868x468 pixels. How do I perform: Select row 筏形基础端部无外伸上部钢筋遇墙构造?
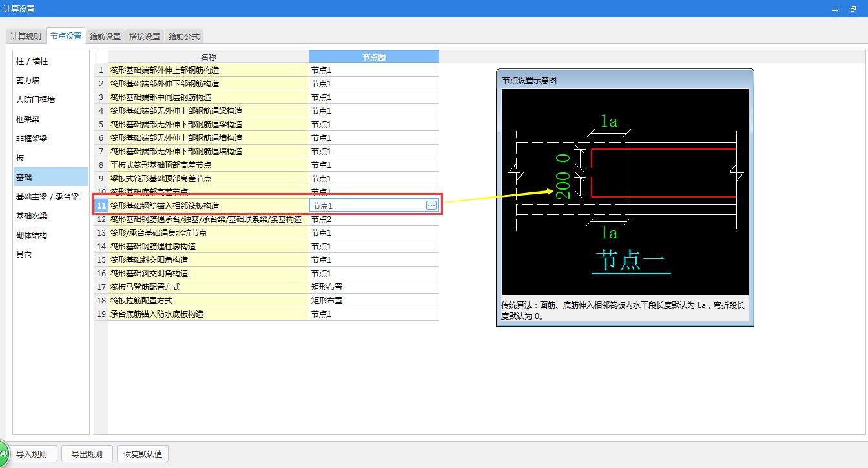[208, 137]
